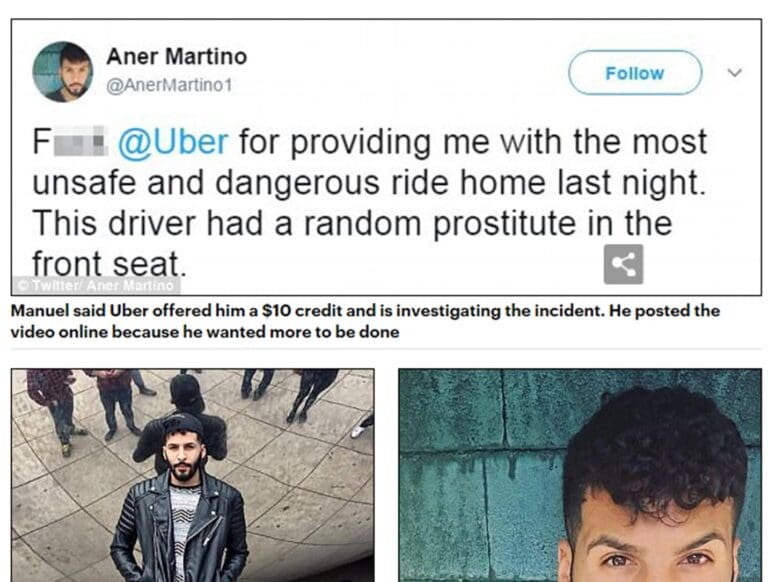
Task: Click the Follow button on the tweet
Action: tap(635, 73)
